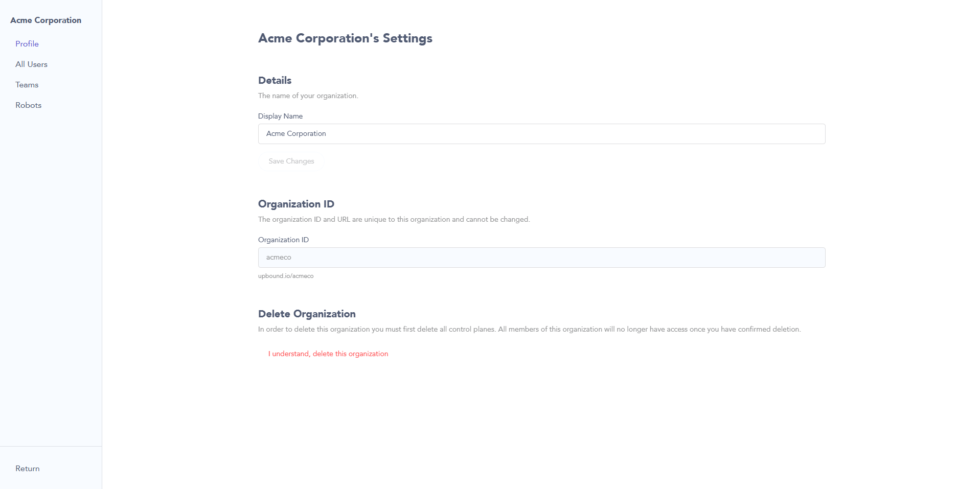Image resolution: width=980 pixels, height=489 pixels.
Task: Select the acmeco text in Organization ID
Action: 278,257
